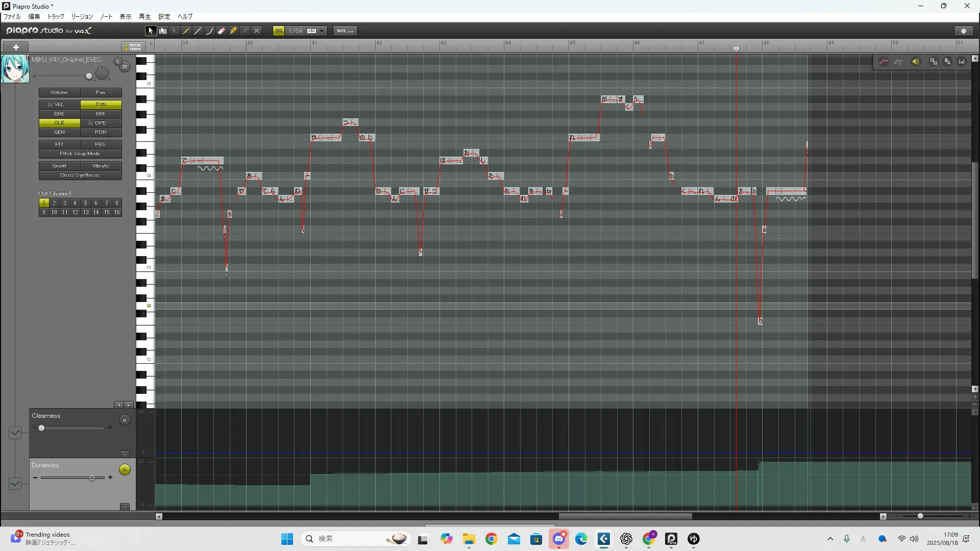Choose the straight line tool

coord(198,31)
